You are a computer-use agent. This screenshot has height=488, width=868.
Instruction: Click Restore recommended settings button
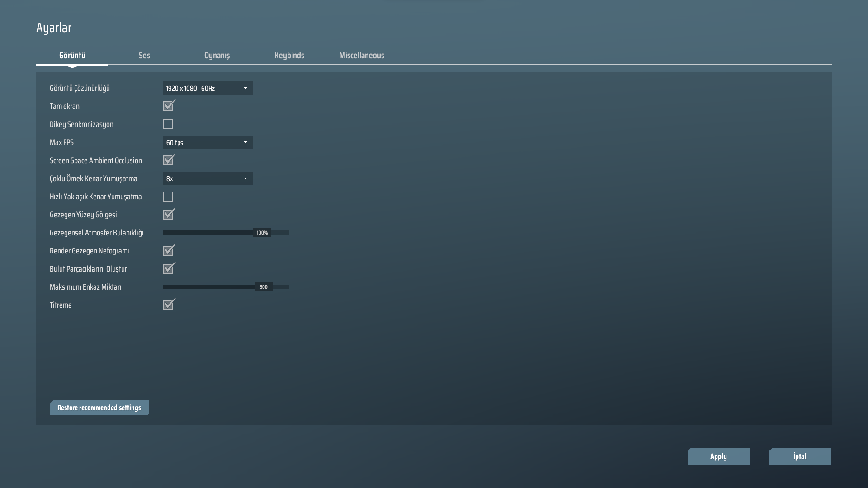pyautogui.click(x=99, y=408)
